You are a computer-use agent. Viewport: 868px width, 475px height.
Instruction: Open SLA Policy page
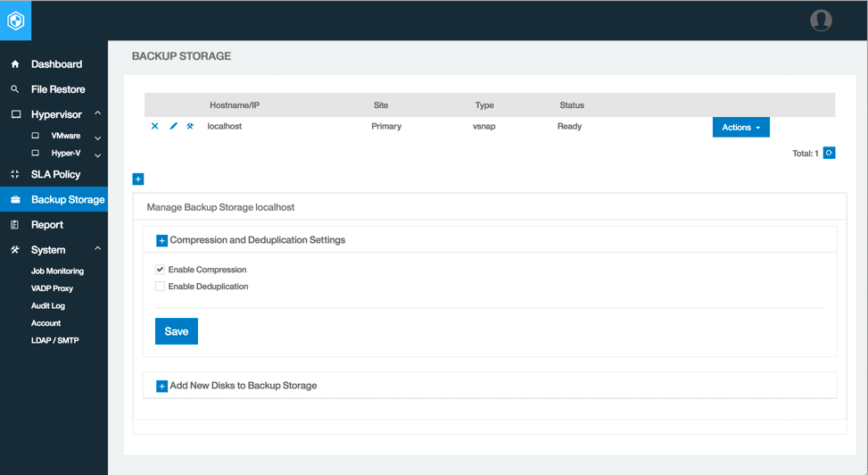click(x=56, y=175)
